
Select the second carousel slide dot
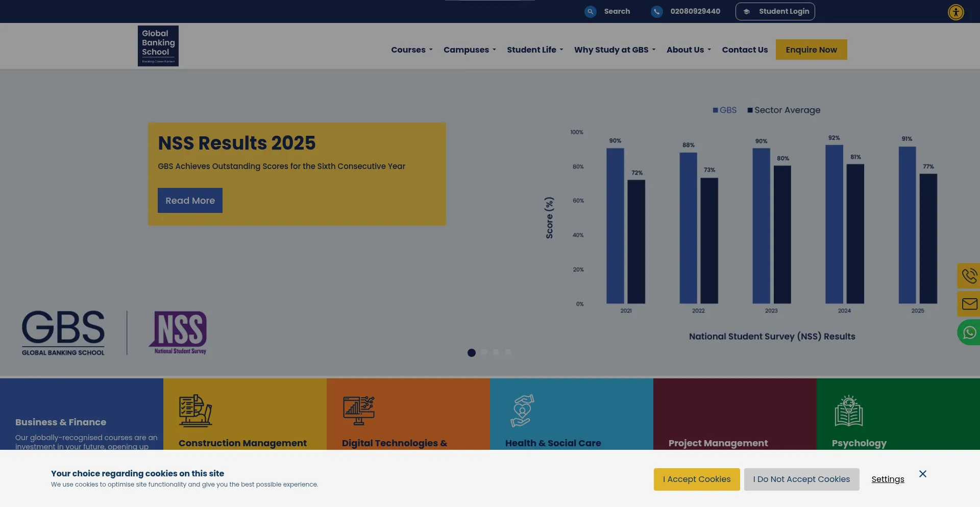pos(484,352)
